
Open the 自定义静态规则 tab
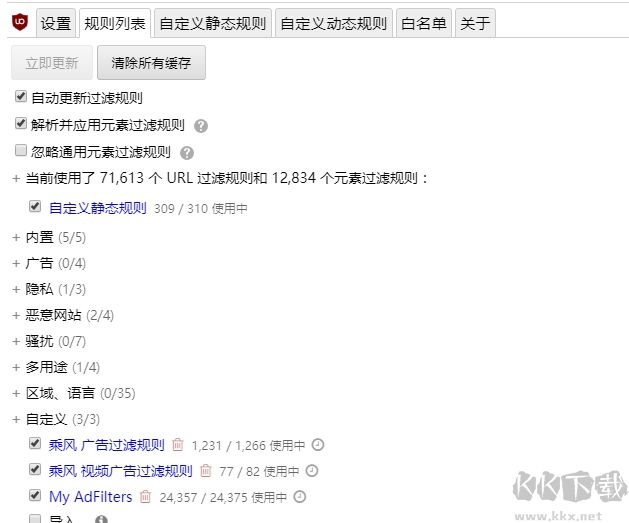[x=213, y=23]
